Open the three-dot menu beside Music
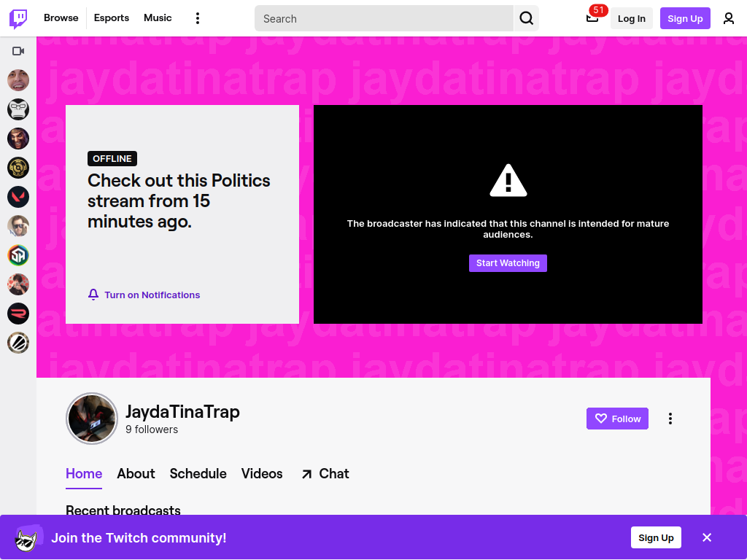 tap(198, 18)
